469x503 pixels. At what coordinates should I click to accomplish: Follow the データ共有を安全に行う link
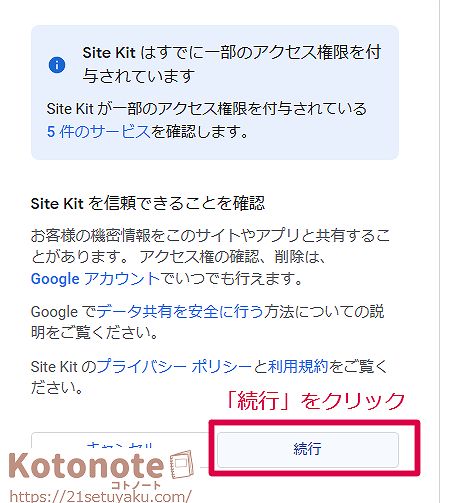pos(180,312)
